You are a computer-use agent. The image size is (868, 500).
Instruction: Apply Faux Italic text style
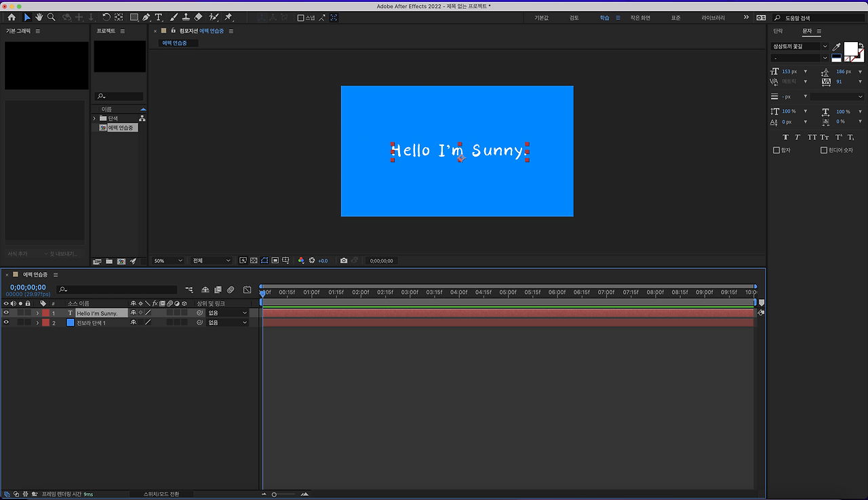(x=797, y=137)
